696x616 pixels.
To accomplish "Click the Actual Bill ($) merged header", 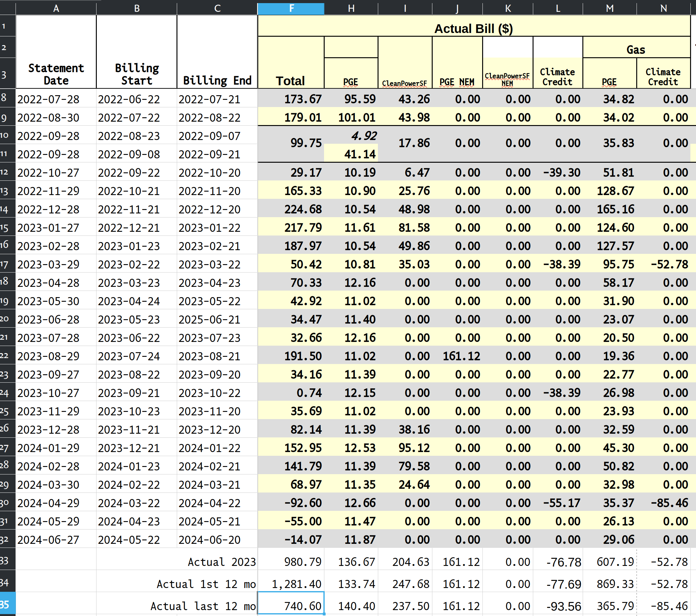I will [x=473, y=28].
